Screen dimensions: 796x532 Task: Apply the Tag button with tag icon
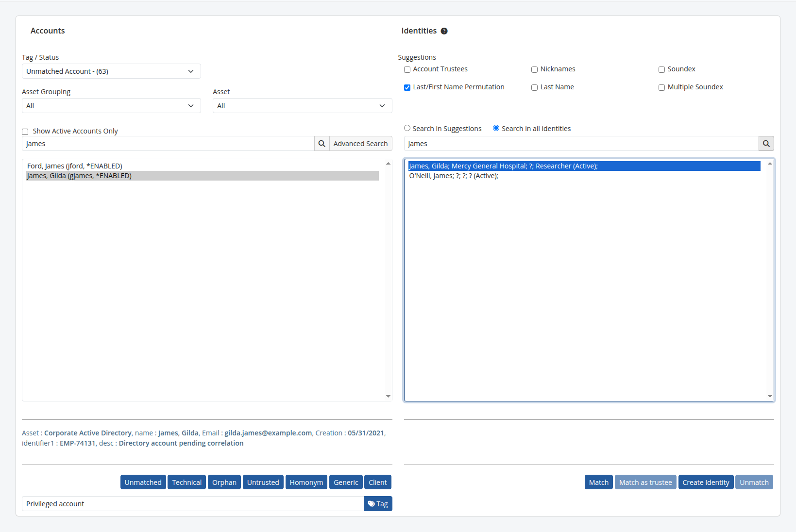[378, 504]
